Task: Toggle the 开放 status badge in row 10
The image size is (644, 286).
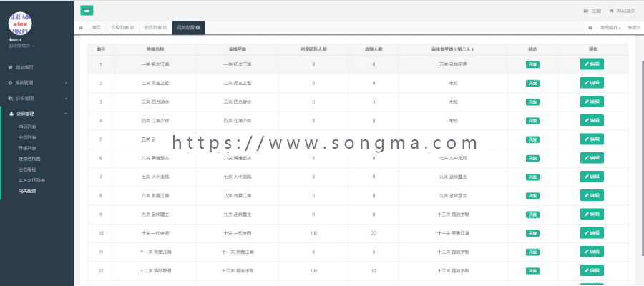Action: click(532, 234)
